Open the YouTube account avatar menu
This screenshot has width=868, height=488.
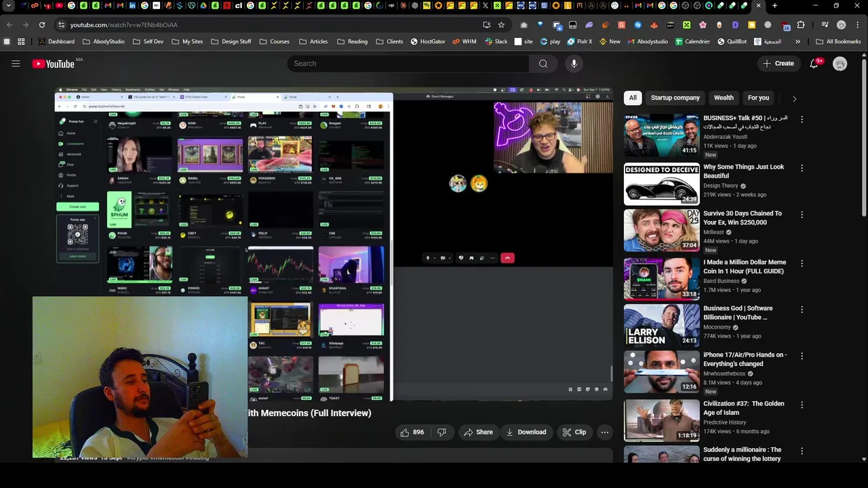840,64
